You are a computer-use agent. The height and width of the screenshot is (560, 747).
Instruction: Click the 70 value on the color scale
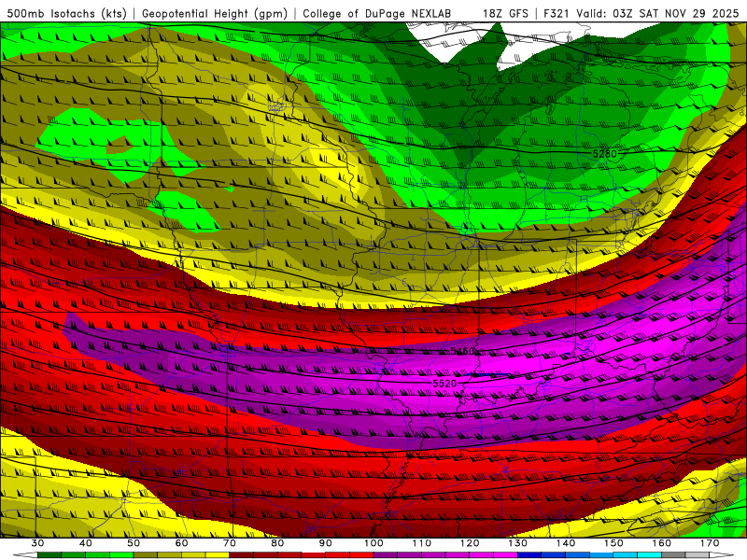click(x=230, y=543)
